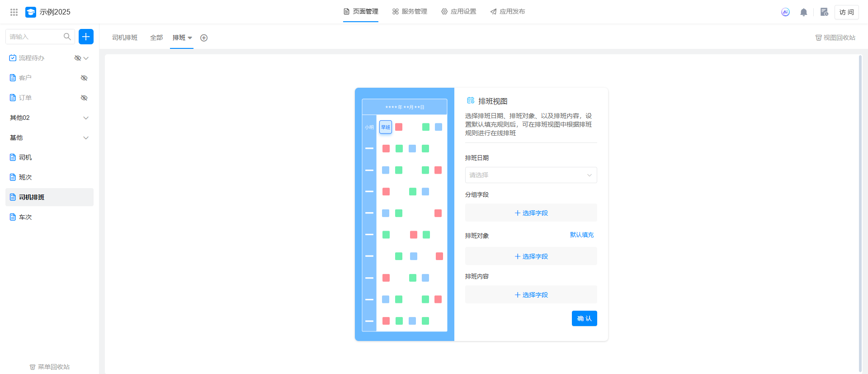Image resolution: width=868 pixels, height=374 pixels.
Task: Toggle visibility of 流程待办 menu item
Action: [77, 58]
